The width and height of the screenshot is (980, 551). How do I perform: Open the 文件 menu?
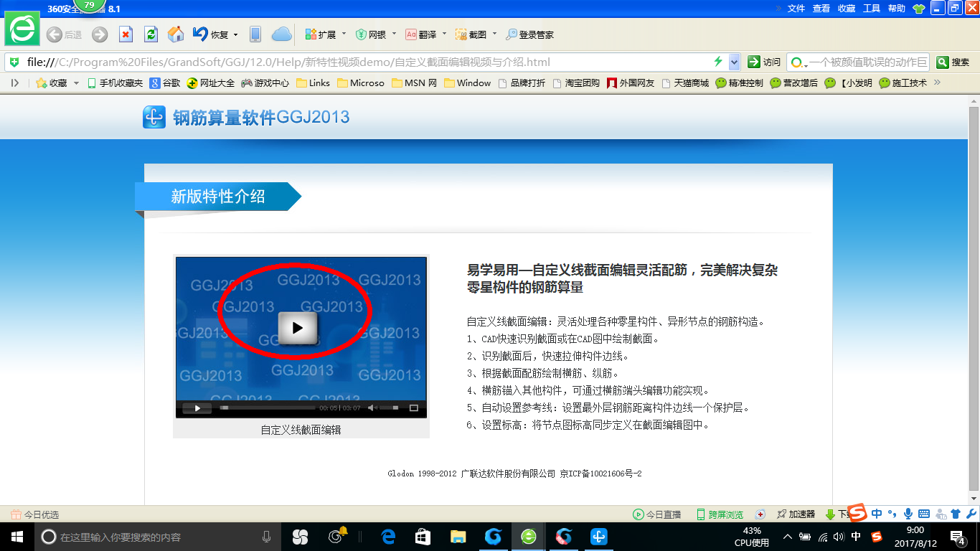tap(796, 8)
